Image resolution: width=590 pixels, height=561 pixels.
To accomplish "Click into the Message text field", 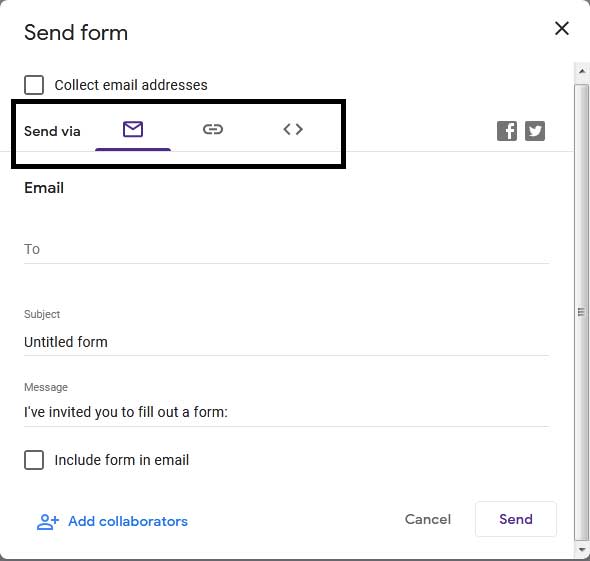I will [x=287, y=412].
